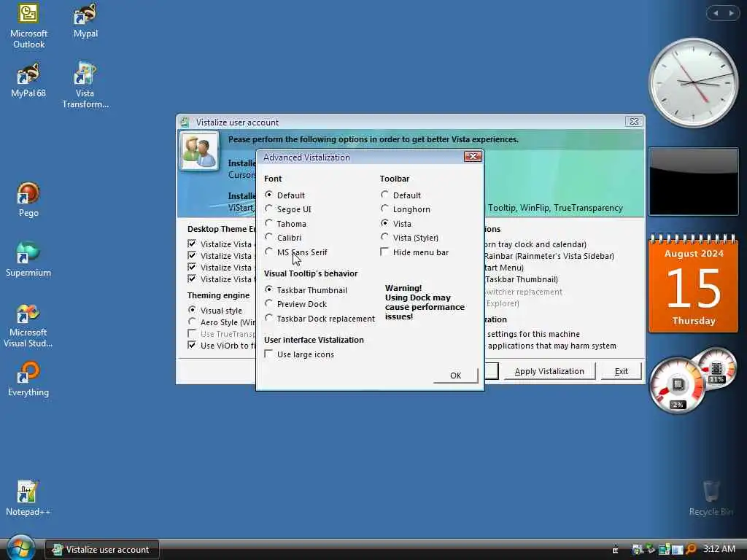Click the CPU meter gadget
747x560 pixels.
pyautogui.click(x=678, y=385)
